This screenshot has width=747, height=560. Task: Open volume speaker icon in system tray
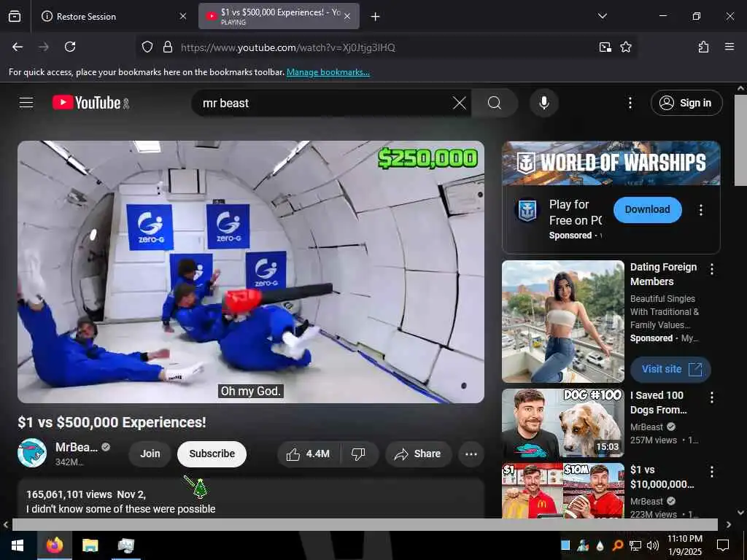pos(652,545)
